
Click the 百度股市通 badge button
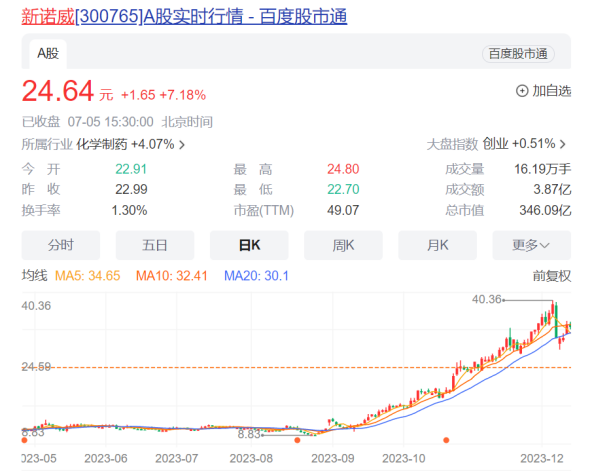[x=518, y=54]
